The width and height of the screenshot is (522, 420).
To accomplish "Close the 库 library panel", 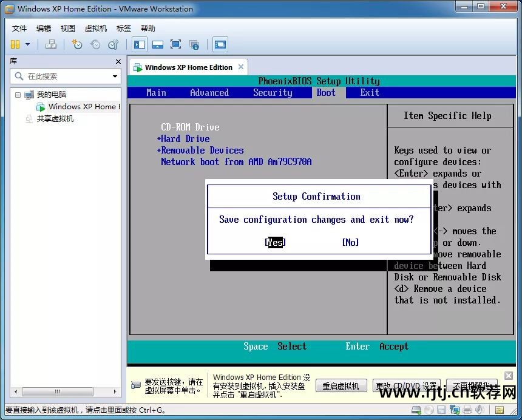I will [x=118, y=61].
